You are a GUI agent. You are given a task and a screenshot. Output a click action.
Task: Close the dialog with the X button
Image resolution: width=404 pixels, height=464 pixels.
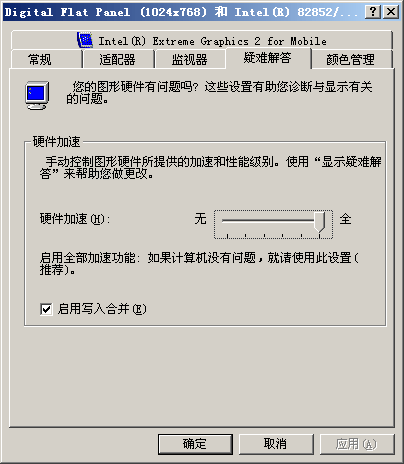(x=391, y=12)
